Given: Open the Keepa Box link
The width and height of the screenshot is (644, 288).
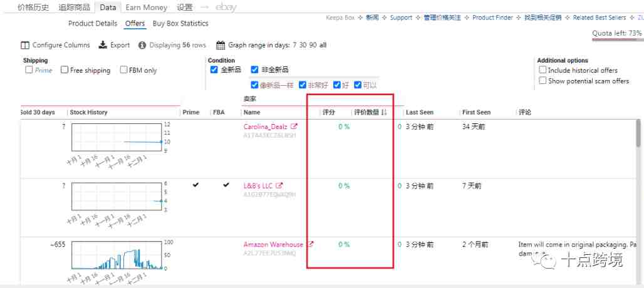Looking at the screenshot, I should click(x=341, y=18).
